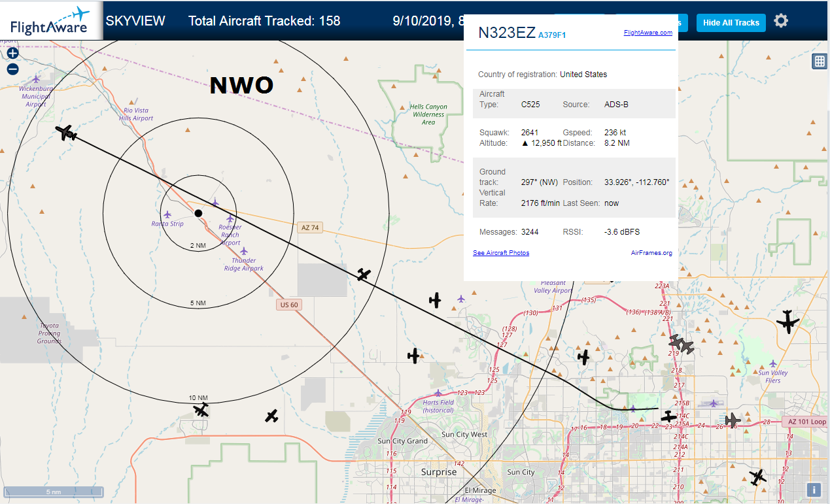Select the aircraft just below the 10 NM label
The width and height of the screenshot is (830, 504).
click(201, 410)
